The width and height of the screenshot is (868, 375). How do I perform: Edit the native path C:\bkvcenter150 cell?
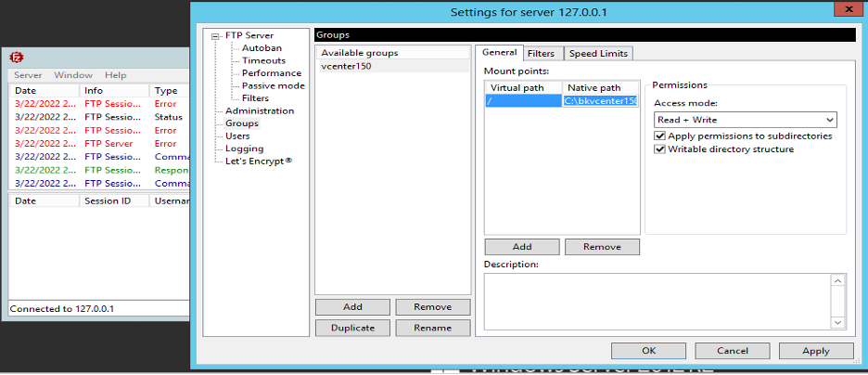600,101
